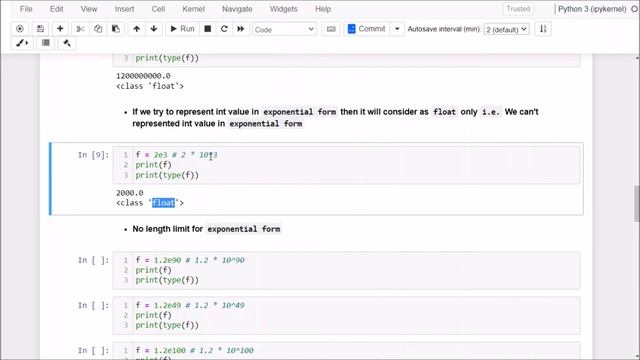Paste cells below icon
Viewport: 640px width, 360px height.
point(116,29)
